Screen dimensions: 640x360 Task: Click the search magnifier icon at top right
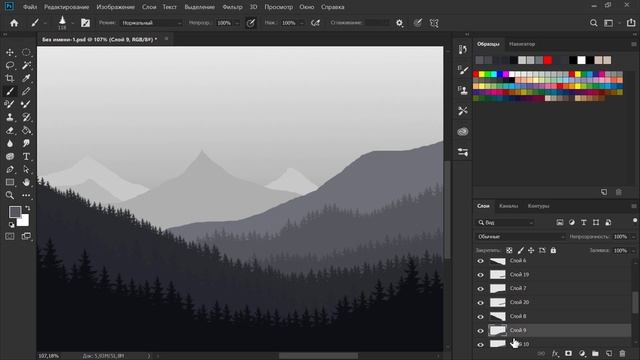(x=593, y=23)
